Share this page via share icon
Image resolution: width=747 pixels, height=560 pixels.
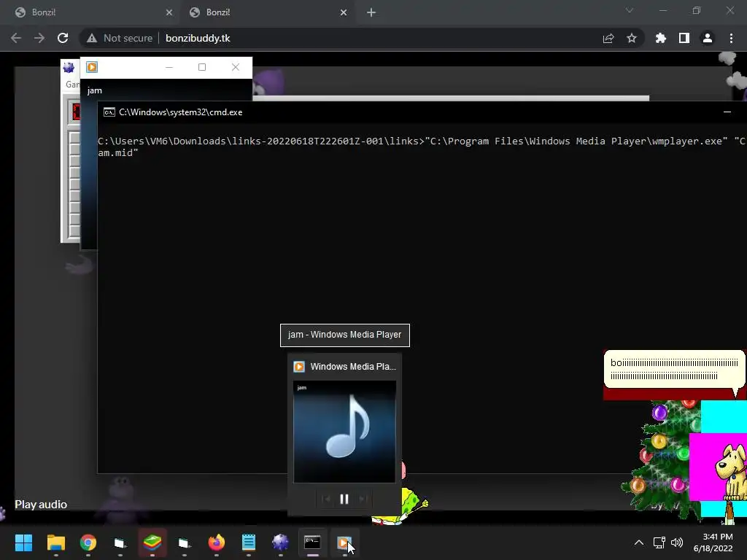click(608, 38)
